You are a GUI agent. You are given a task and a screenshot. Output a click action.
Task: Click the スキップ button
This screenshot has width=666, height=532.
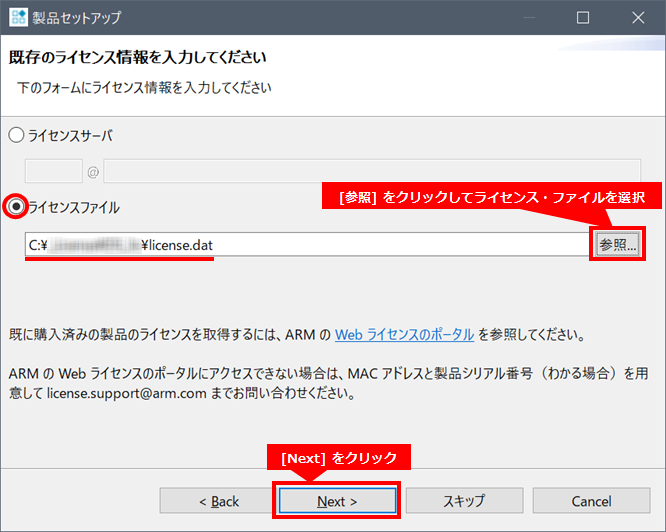[464, 501]
